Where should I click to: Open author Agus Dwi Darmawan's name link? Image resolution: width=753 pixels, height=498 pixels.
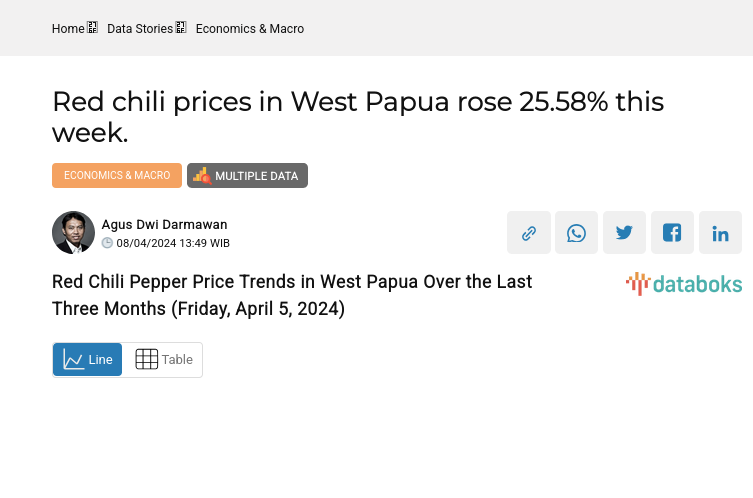tap(164, 225)
